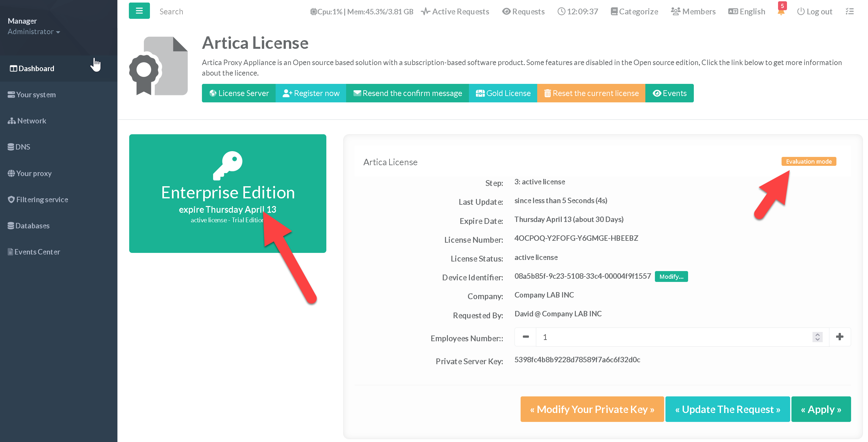Viewport: 868px width, 442px height.
Task: Open Dashboard in the sidebar
Action: [36, 68]
